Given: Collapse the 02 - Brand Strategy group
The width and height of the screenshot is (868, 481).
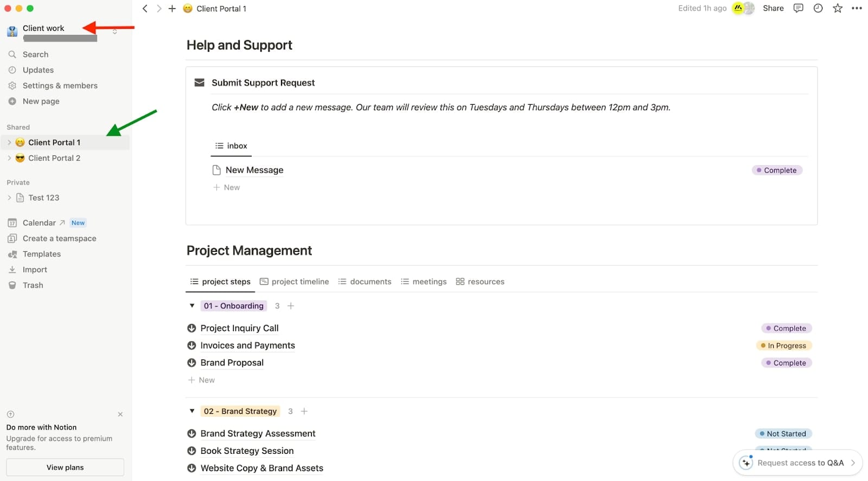Looking at the screenshot, I should 192,411.
